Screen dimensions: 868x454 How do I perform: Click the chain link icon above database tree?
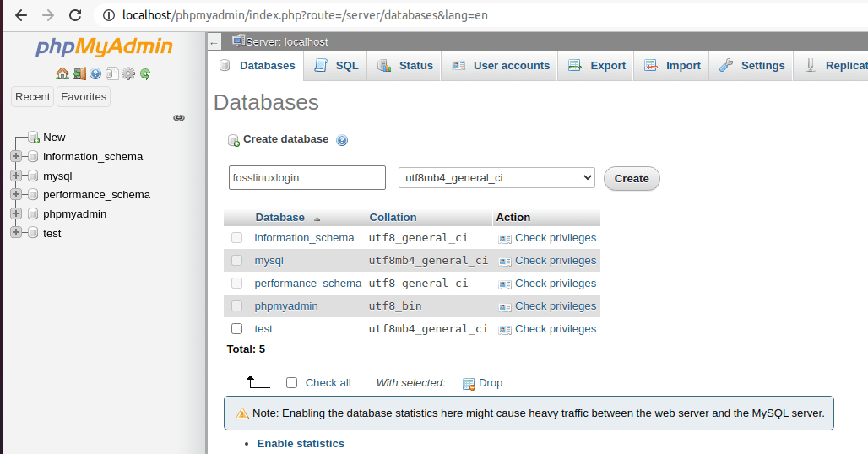click(x=179, y=118)
